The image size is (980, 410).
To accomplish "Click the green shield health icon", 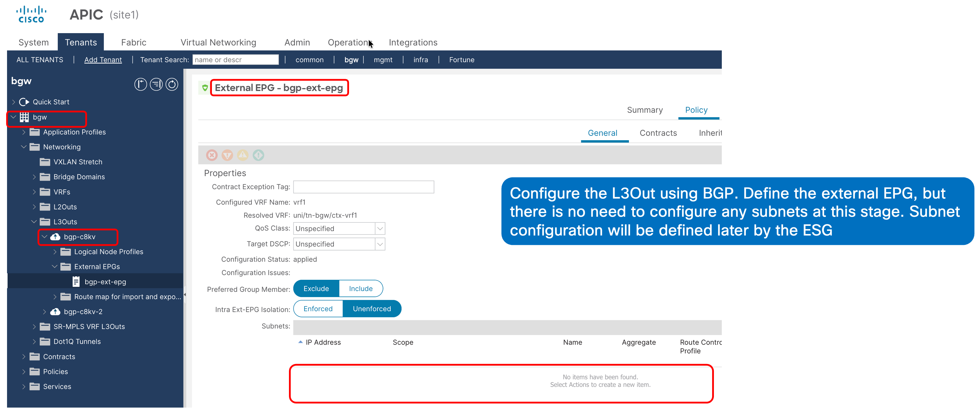I will (x=205, y=88).
